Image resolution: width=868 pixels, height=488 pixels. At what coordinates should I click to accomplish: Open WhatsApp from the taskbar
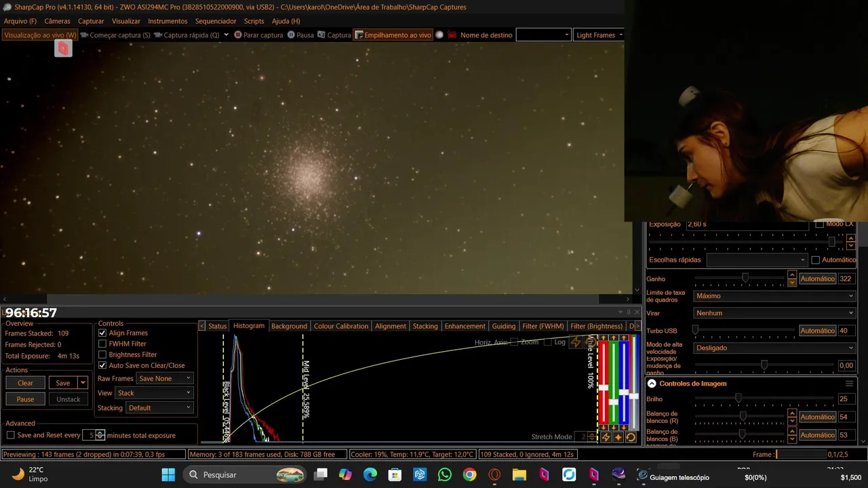click(444, 474)
